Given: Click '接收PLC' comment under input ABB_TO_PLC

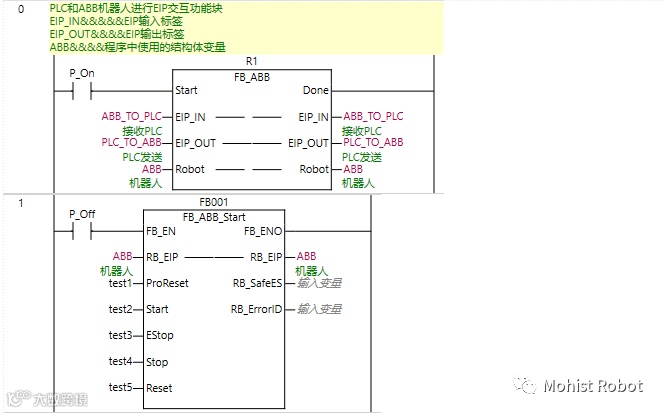Looking at the screenshot, I should [x=142, y=131].
